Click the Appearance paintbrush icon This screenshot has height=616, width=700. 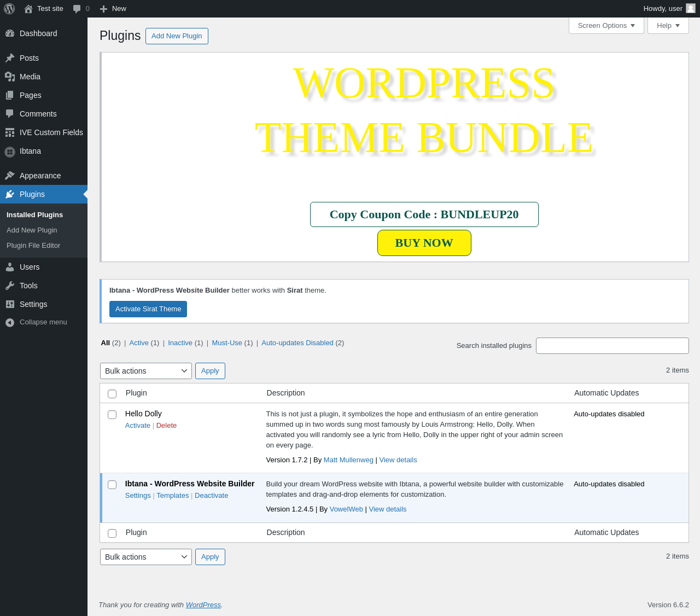pos(10,176)
